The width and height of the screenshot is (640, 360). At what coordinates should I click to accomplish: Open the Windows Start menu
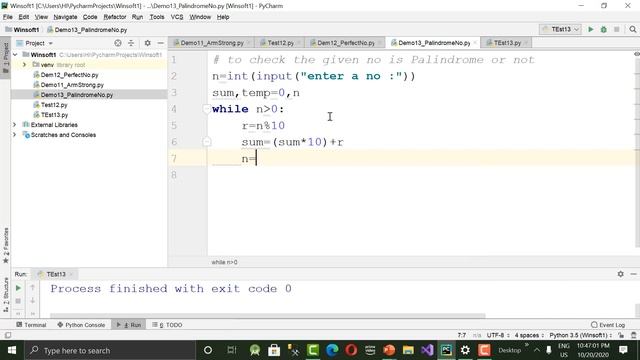point(11,350)
